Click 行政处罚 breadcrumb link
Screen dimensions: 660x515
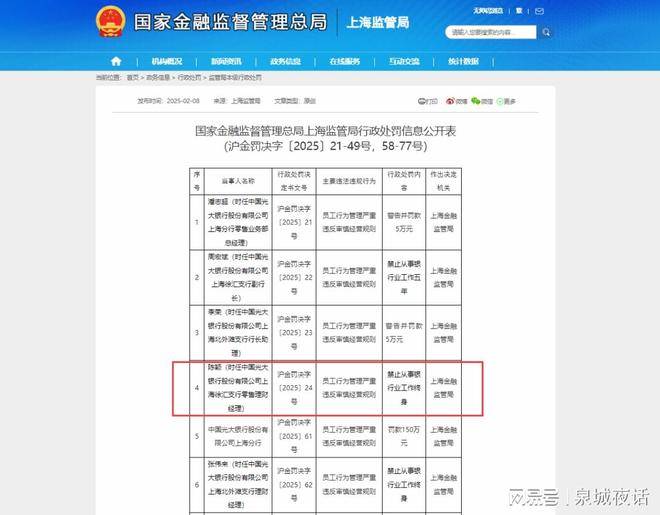pos(187,77)
